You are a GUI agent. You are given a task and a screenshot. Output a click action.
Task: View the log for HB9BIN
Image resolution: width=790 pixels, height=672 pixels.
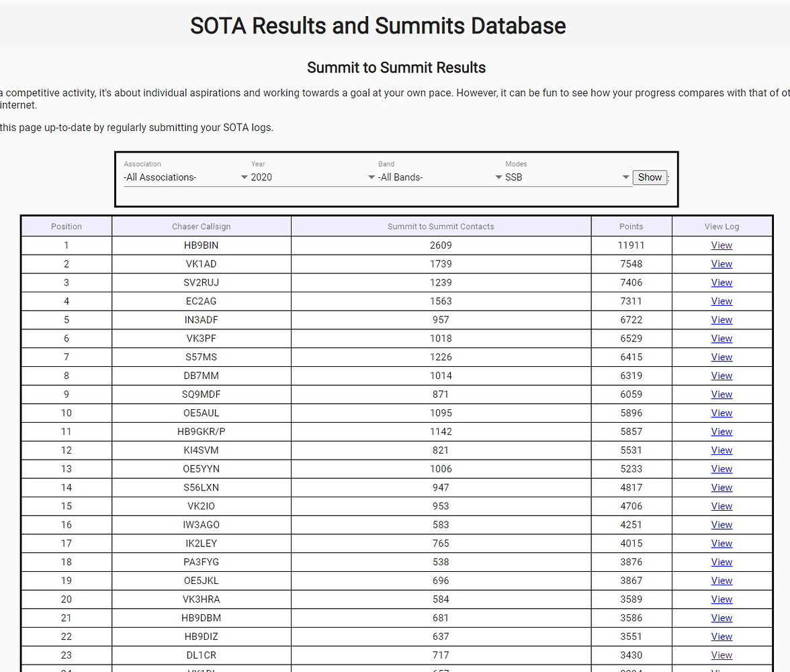(x=721, y=245)
